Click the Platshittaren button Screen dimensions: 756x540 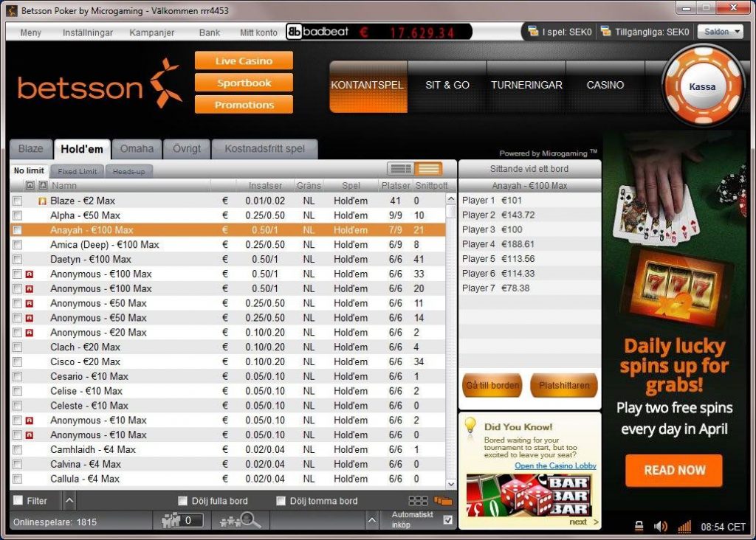(563, 385)
